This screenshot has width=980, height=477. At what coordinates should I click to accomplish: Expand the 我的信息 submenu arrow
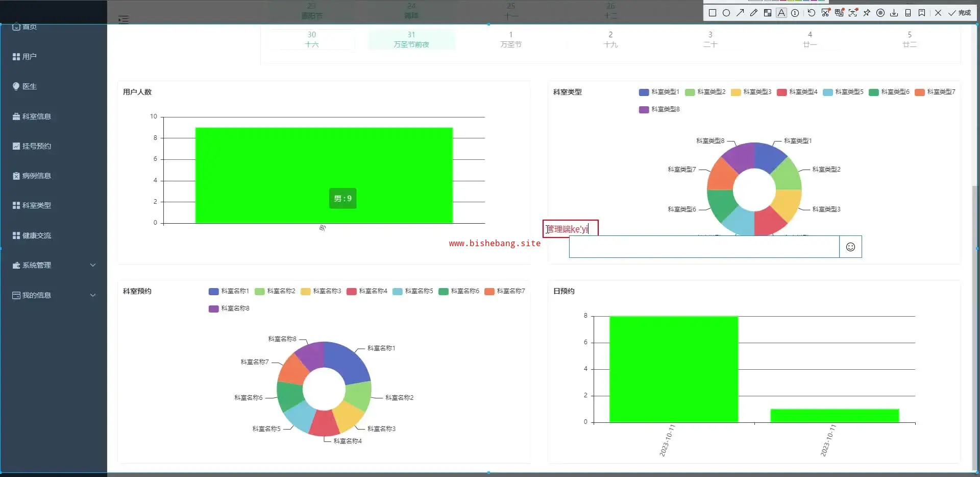(93, 295)
